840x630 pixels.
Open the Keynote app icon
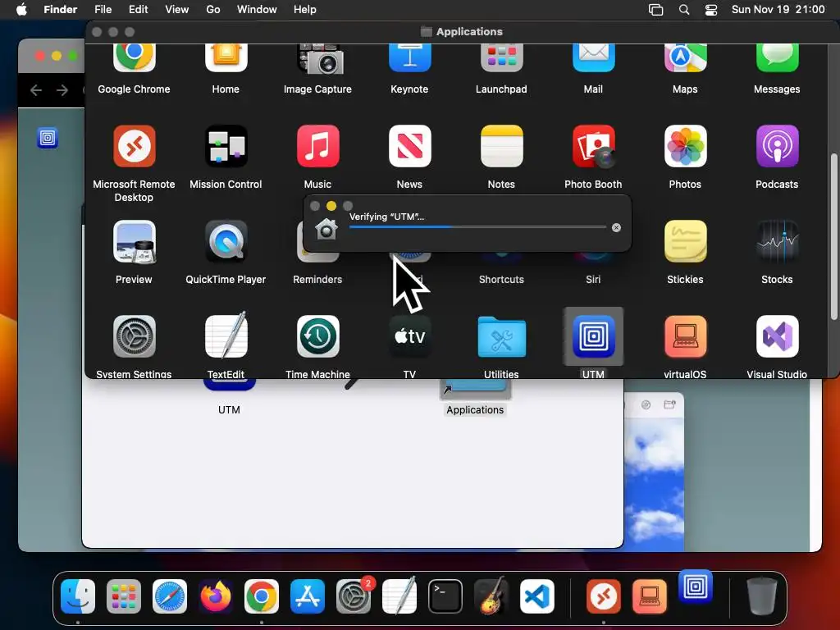click(409, 58)
